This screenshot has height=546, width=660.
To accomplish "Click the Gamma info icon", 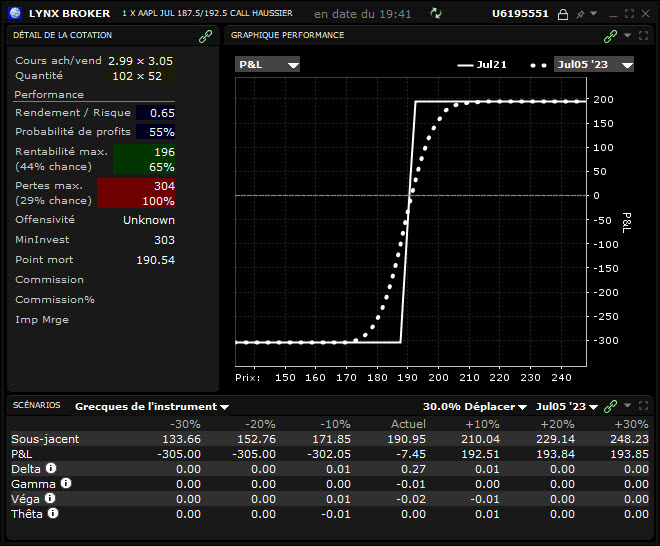I will tap(66, 483).
